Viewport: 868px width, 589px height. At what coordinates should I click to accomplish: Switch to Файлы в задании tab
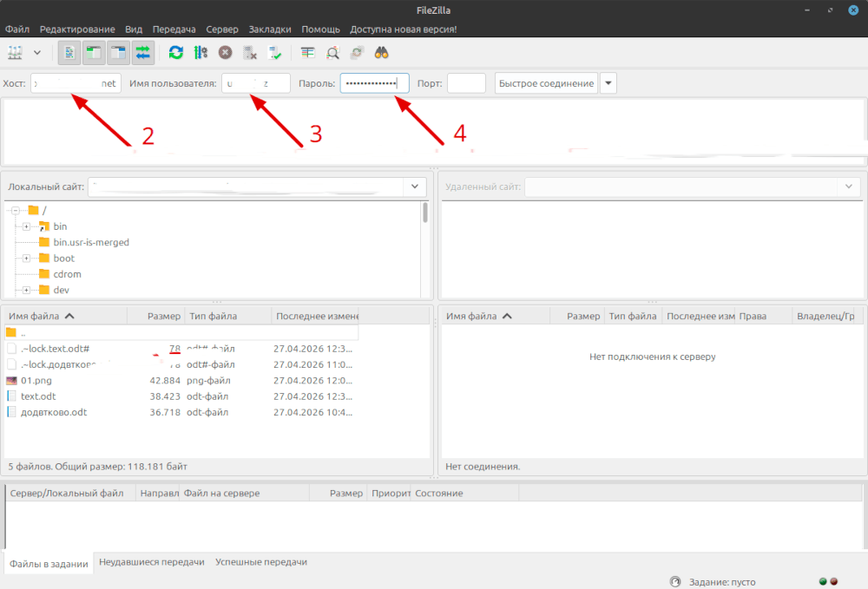[49, 564]
